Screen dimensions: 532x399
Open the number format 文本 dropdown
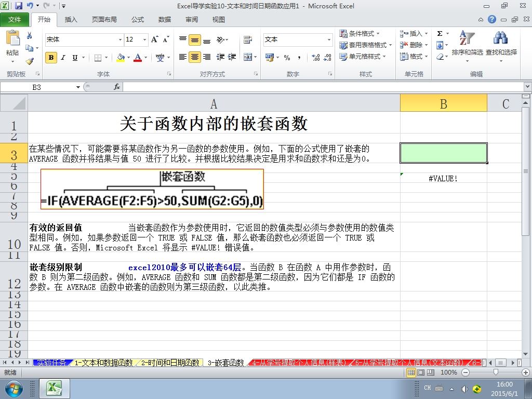[329, 39]
